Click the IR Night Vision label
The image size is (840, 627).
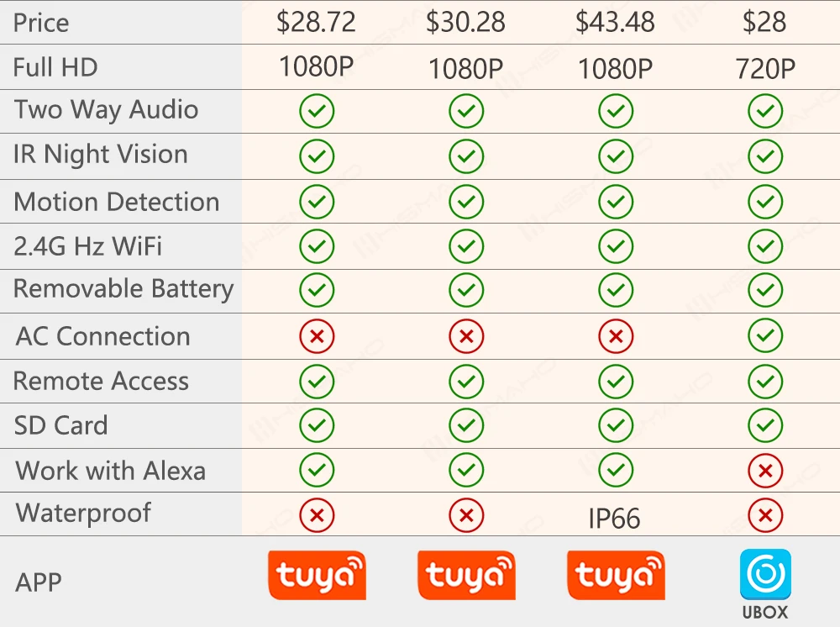pos(101,155)
